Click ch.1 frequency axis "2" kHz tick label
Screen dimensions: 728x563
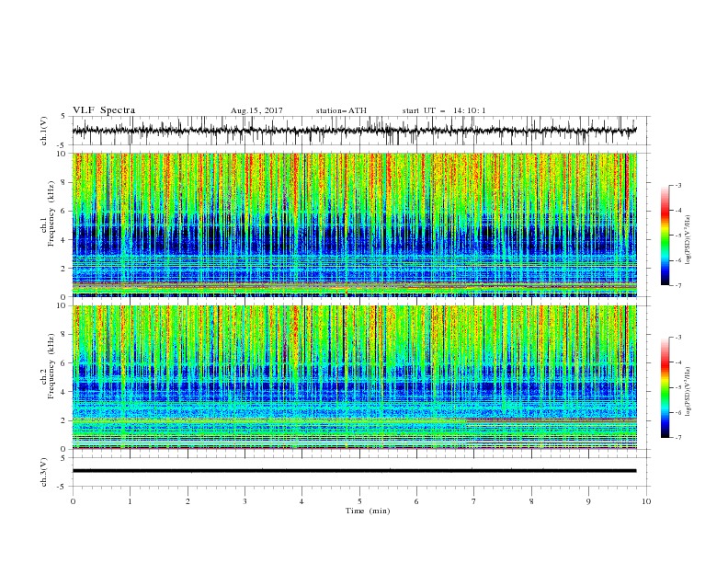point(65,268)
